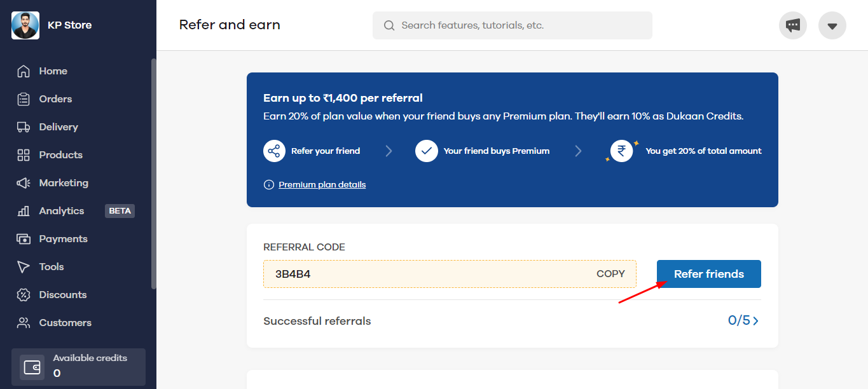Image resolution: width=868 pixels, height=389 pixels.
Task: Click the search features input field
Action: (x=512, y=25)
